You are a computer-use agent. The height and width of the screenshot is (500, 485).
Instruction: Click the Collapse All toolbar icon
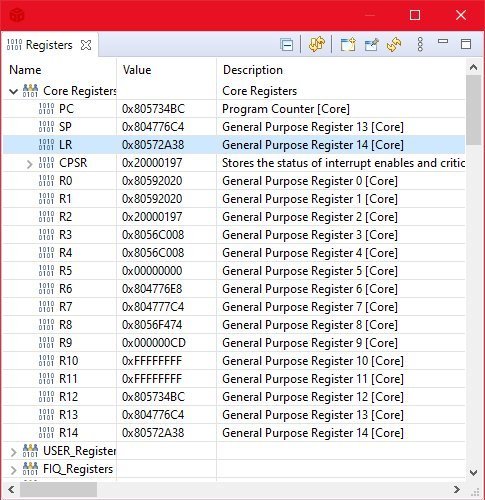tap(287, 44)
